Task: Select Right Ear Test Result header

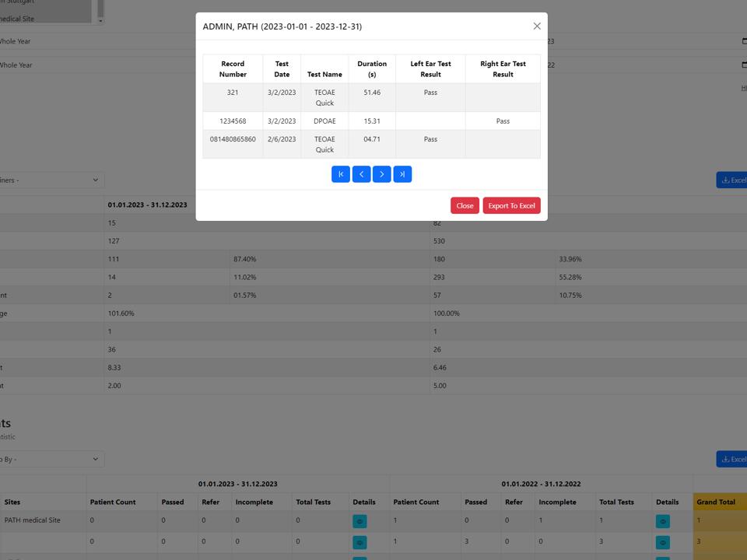Action: pos(503,69)
